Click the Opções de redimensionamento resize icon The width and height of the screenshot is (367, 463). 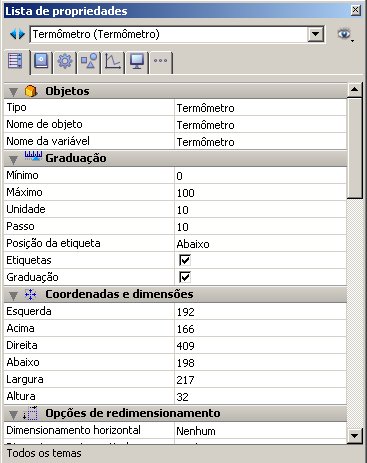[x=31, y=413]
